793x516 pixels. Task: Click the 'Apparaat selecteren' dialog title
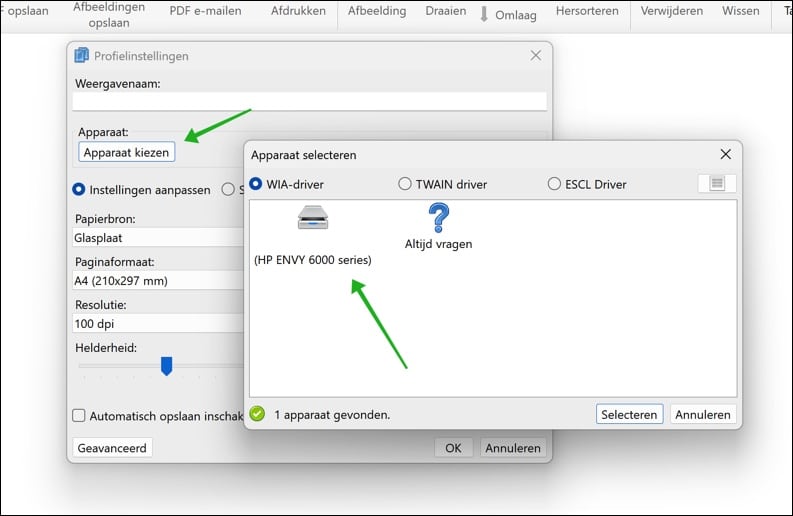[x=303, y=155]
